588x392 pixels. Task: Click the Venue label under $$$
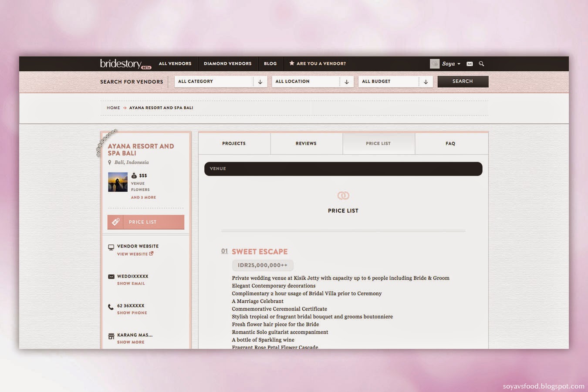(x=138, y=183)
